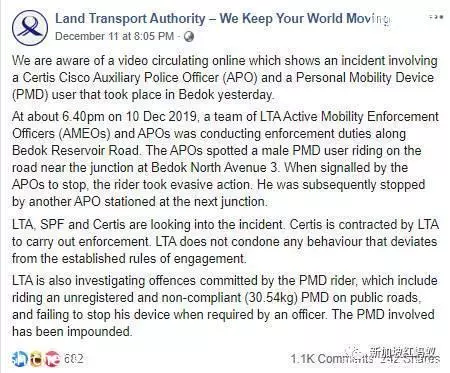
Task: Click the "Bedok Reservoir Road" text
Action: (x=76, y=150)
